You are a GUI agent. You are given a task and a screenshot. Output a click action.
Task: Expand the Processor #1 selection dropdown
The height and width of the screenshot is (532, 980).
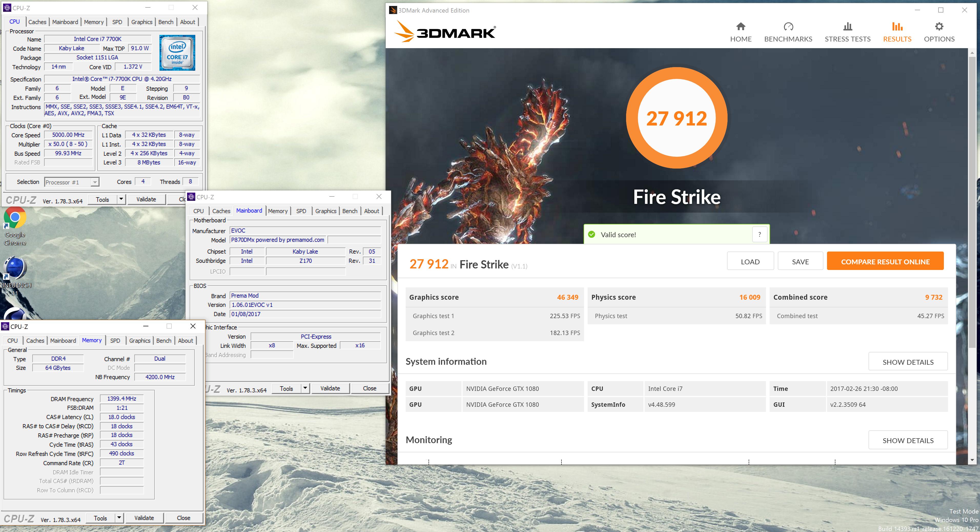tap(95, 183)
